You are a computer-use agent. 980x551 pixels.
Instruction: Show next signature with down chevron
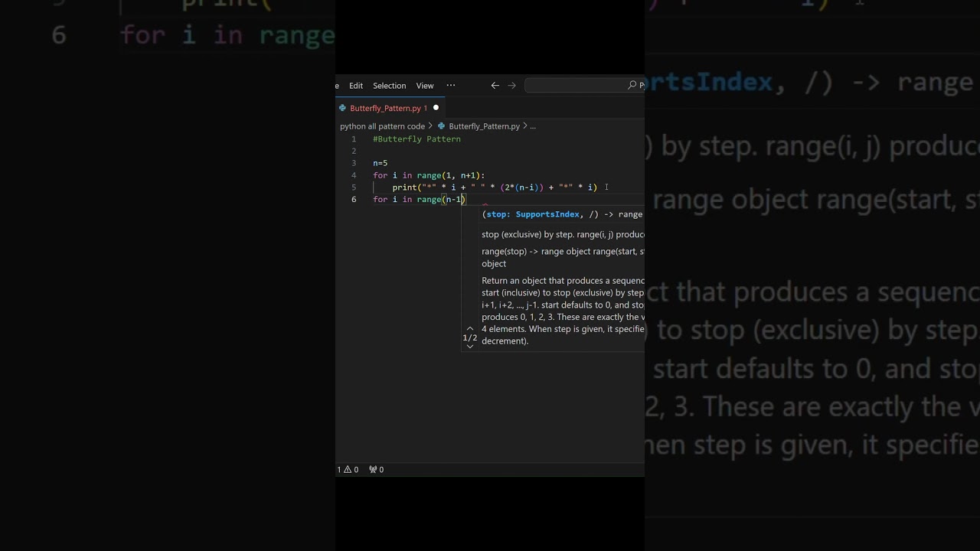coord(470,346)
